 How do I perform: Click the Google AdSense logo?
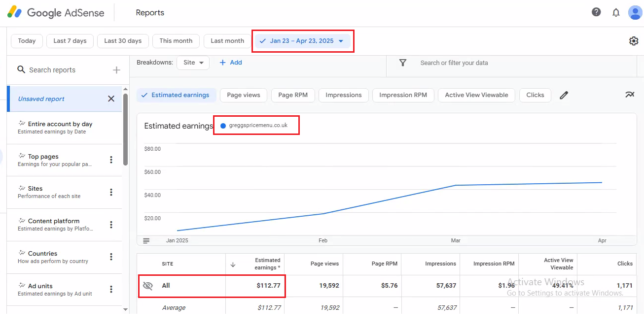click(56, 13)
